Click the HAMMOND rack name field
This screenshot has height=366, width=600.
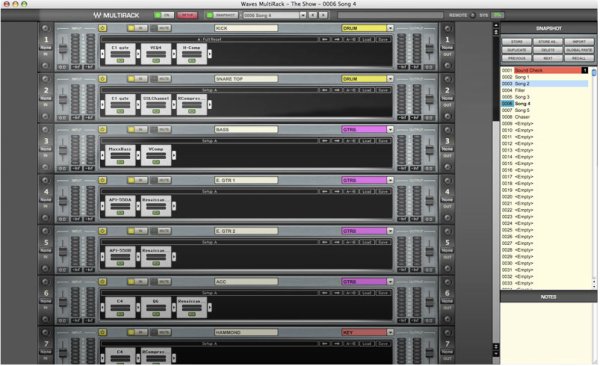[246, 332]
